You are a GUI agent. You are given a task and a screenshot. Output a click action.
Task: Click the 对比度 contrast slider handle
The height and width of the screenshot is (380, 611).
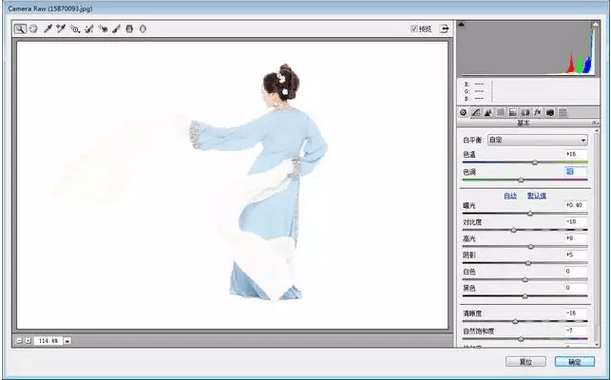tap(514, 230)
